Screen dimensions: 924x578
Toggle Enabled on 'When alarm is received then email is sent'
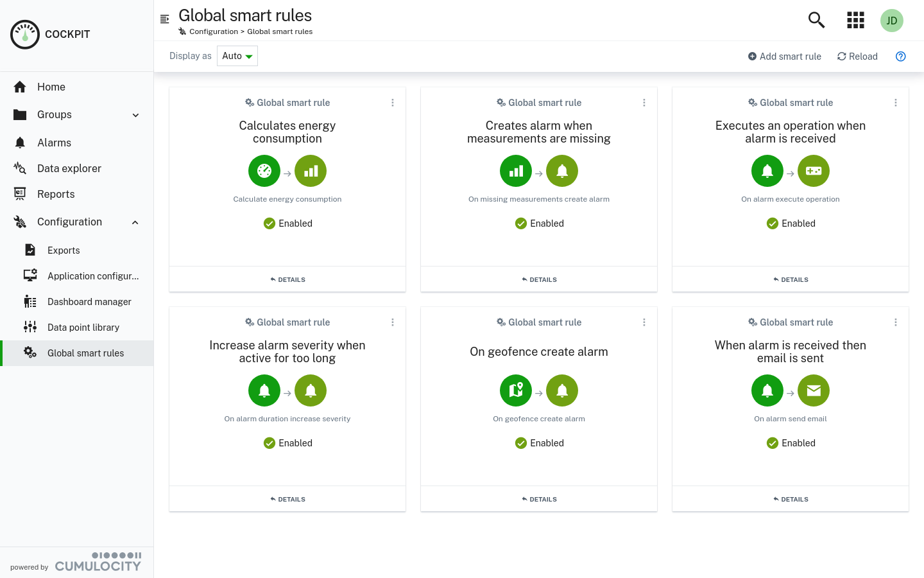pos(791,442)
